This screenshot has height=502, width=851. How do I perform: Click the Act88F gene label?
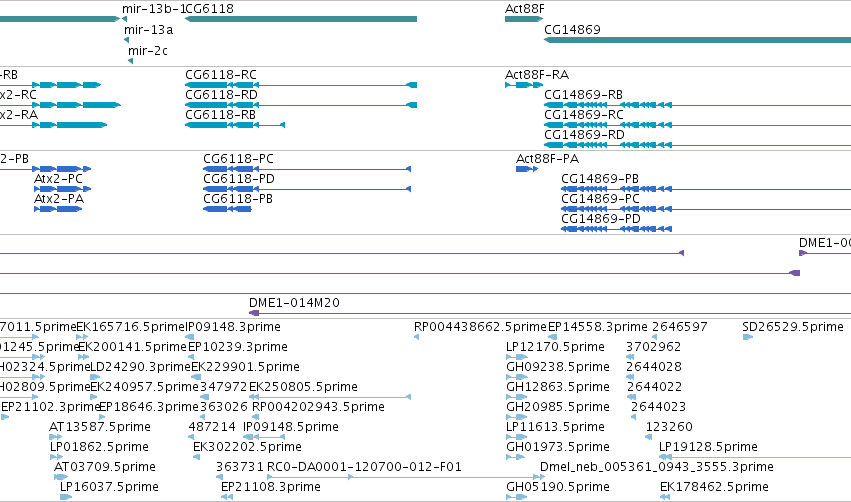[524, 9]
